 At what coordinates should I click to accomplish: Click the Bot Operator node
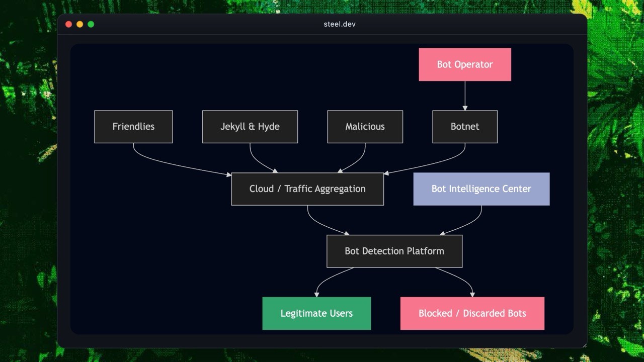(x=464, y=64)
